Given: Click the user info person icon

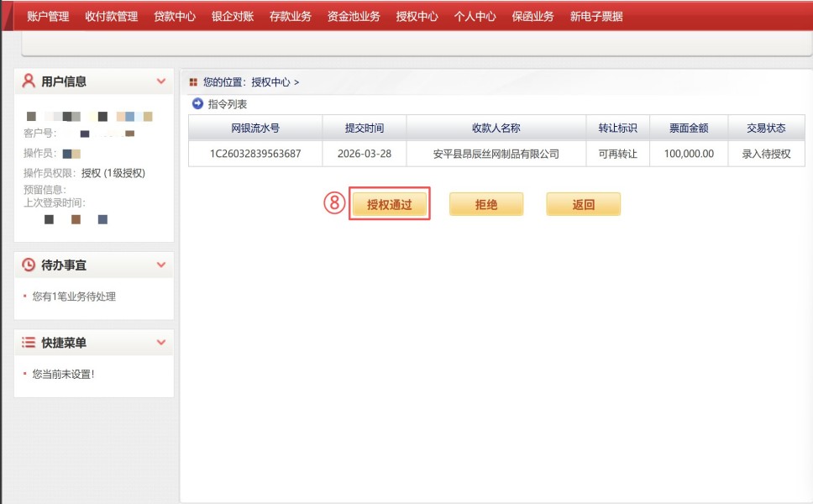Looking at the screenshot, I should pyautogui.click(x=29, y=81).
